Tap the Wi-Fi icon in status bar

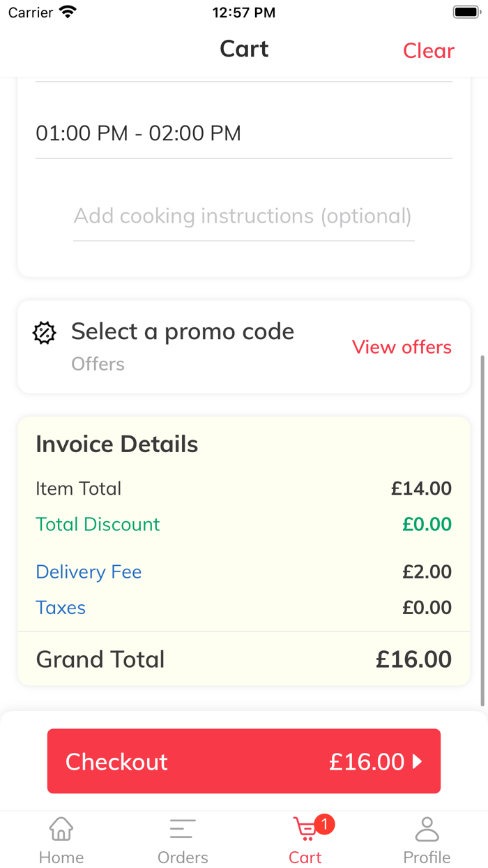coord(68,12)
